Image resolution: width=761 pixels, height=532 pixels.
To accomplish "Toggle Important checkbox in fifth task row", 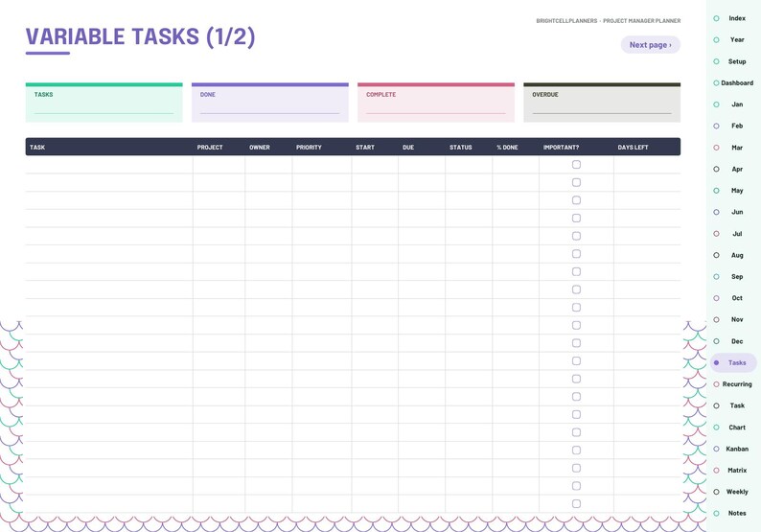I will tap(576, 236).
